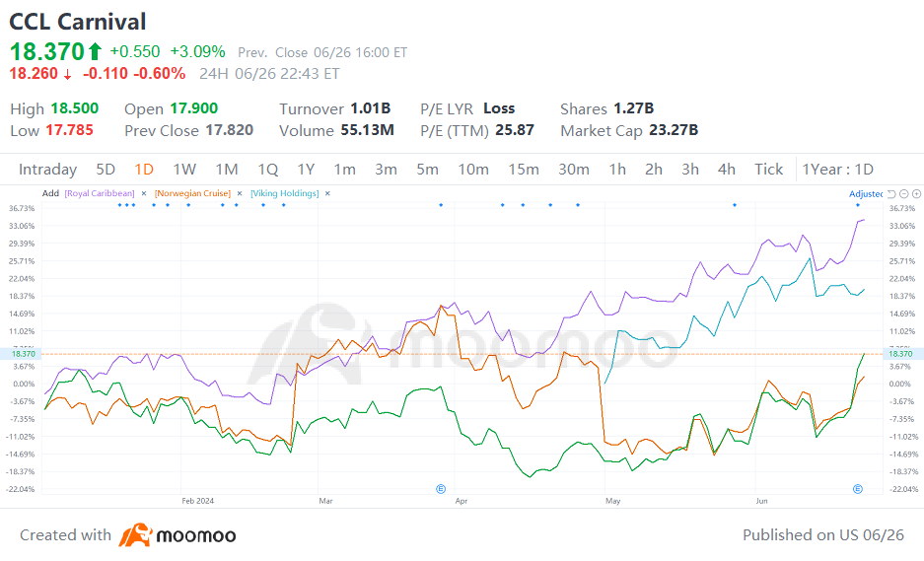Viewport: 924px width, 561px height.
Task: Switch to the 5D chart tab
Action: click(x=106, y=170)
